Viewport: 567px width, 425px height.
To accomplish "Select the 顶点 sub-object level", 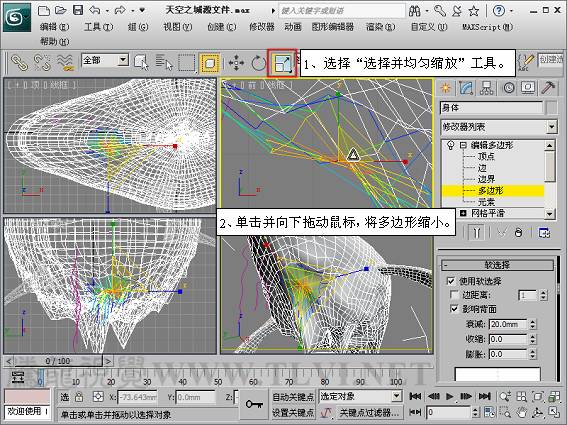I will (x=486, y=157).
